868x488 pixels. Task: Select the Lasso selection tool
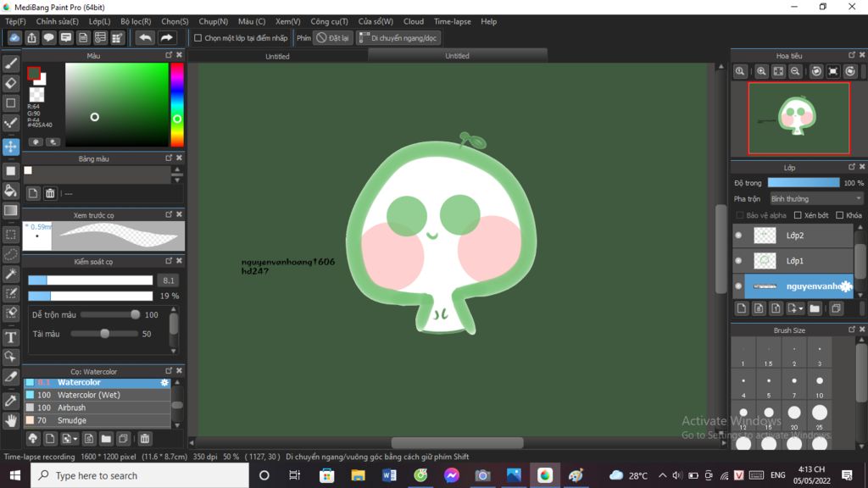click(x=10, y=254)
